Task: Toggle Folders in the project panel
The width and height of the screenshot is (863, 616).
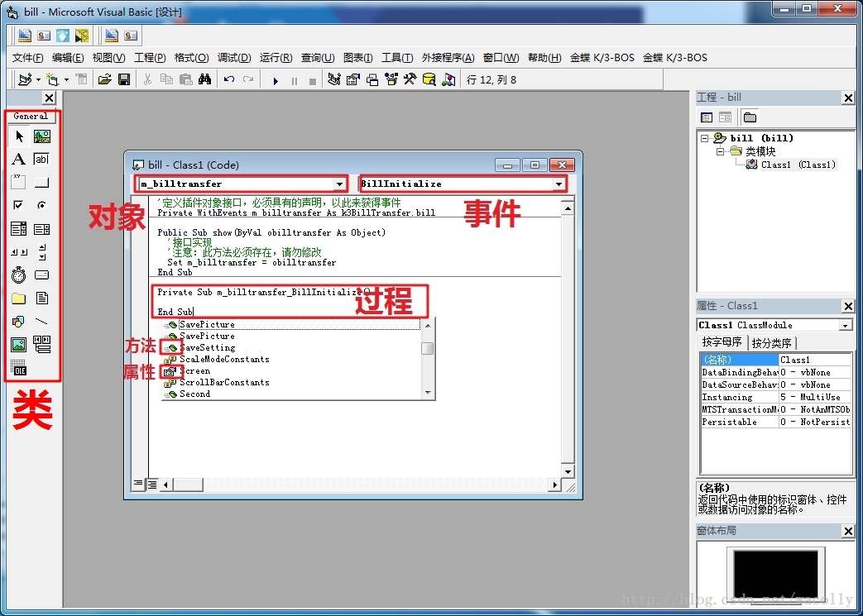Action: 750,117
